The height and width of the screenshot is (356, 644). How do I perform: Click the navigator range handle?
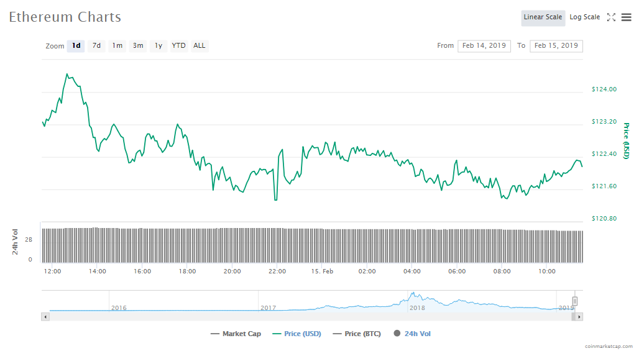pos(575,301)
